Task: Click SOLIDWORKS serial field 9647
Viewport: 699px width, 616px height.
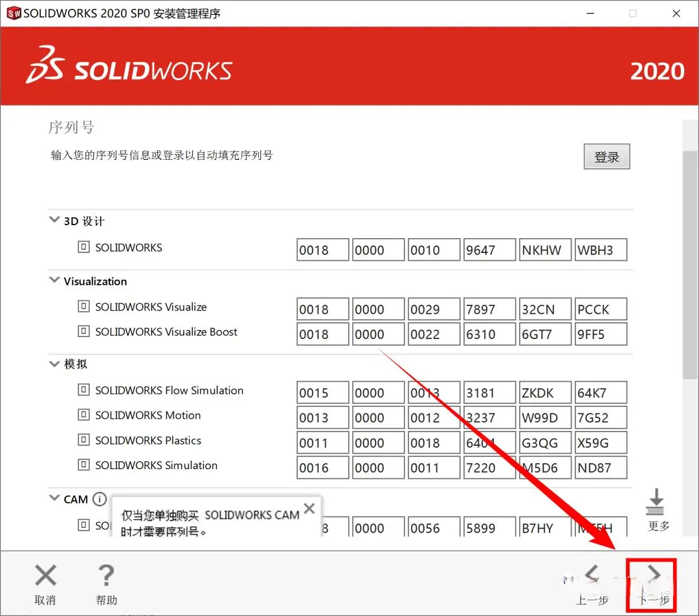Action: coord(489,250)
